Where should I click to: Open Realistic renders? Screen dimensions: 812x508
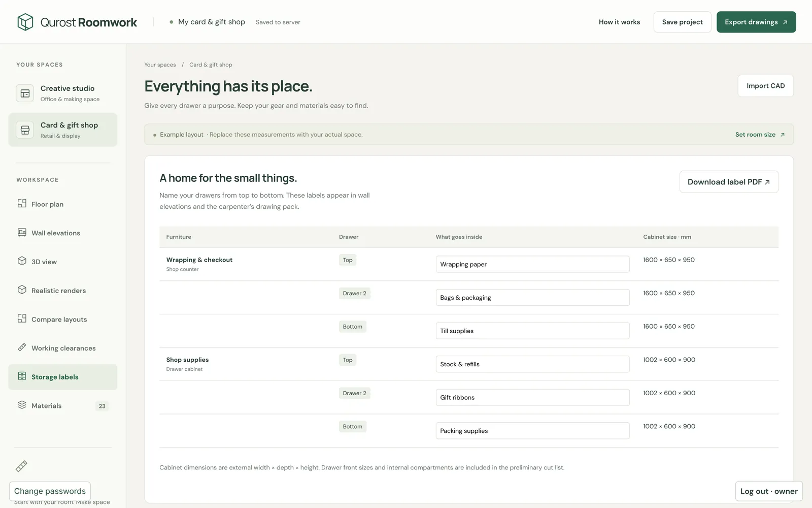[x=63, y=291]
